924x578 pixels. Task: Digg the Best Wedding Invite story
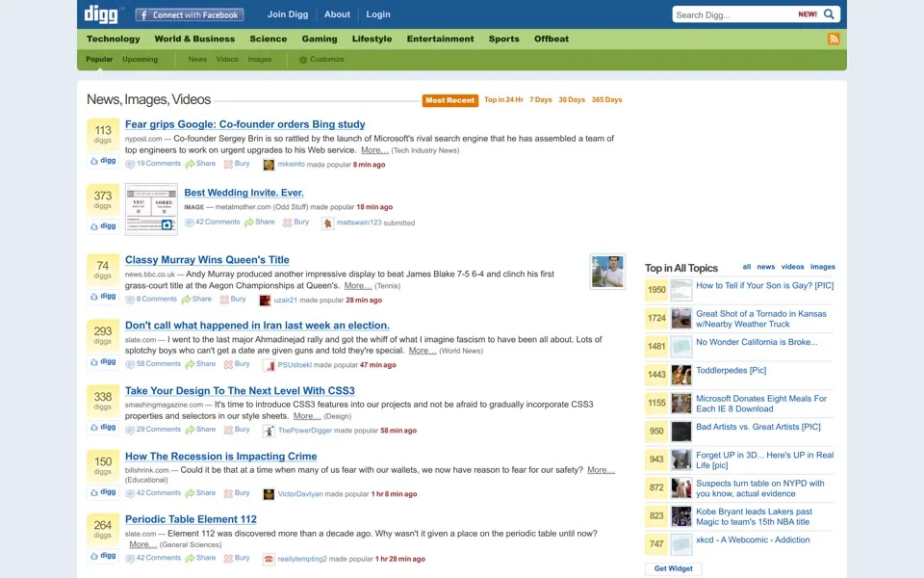pyautogui.click(x=103, y=225)
